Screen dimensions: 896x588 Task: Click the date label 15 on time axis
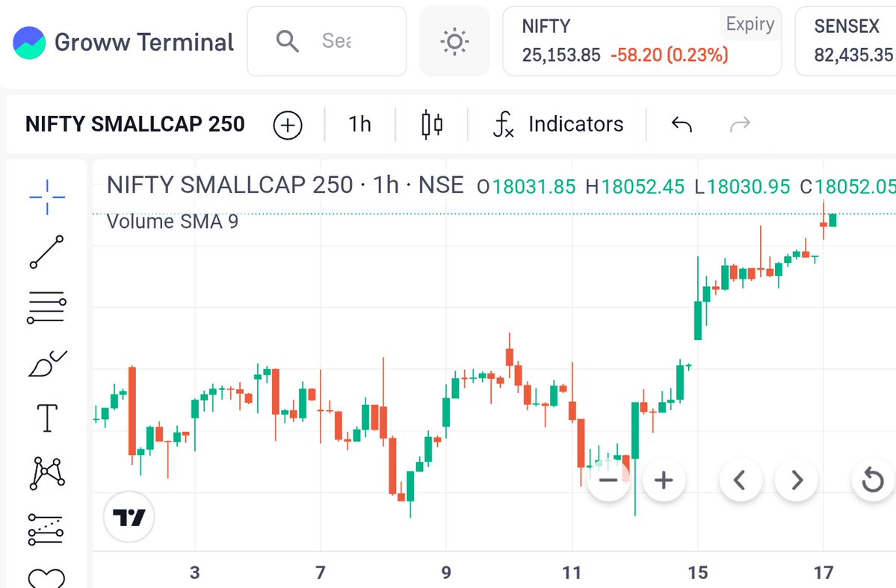(x=698, y=572)
